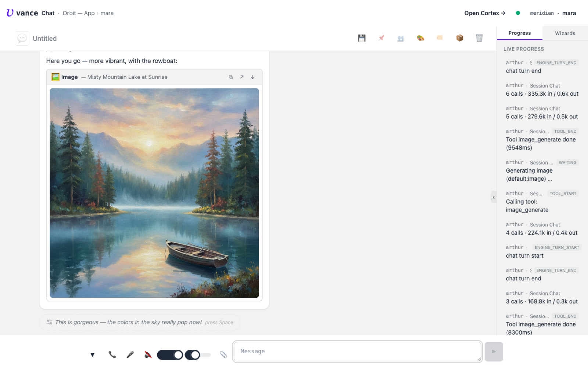Viewport: 588px width, 368px height.
Task: Click the suggestion reply arrows icon
Action: [x=49, y=322]
